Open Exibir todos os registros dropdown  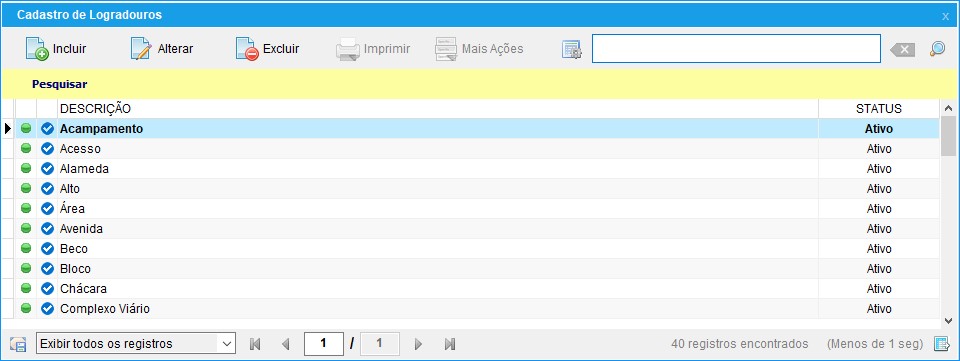(x=136, y=344)
